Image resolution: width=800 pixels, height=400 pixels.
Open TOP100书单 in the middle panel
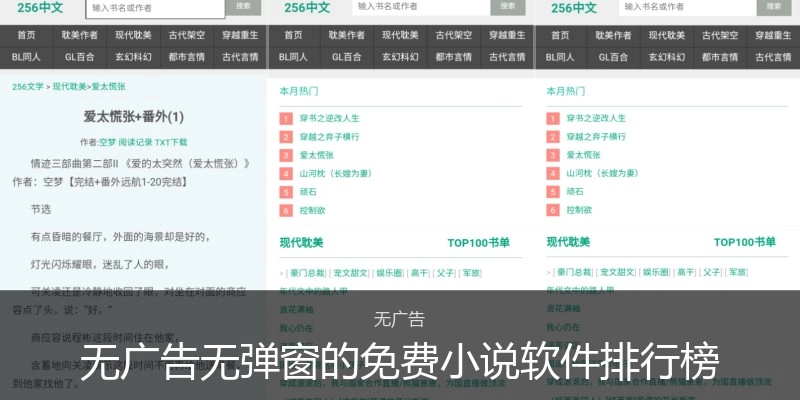click(479, 243)
